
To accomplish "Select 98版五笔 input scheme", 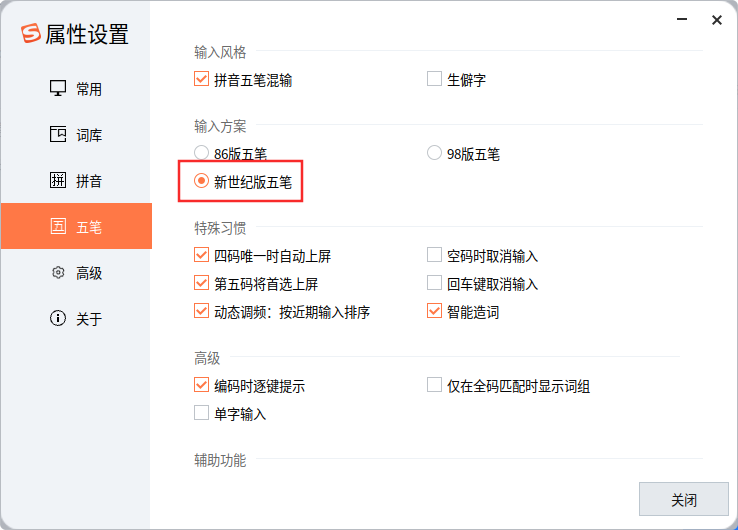I will [434, 154].
